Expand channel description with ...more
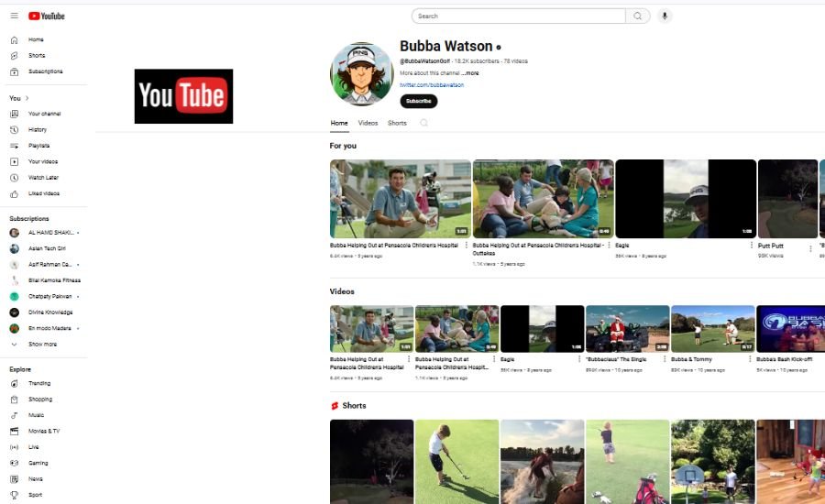Image resolution: width=825 pixels, height=504 pixels. click(x=470, y=73)
